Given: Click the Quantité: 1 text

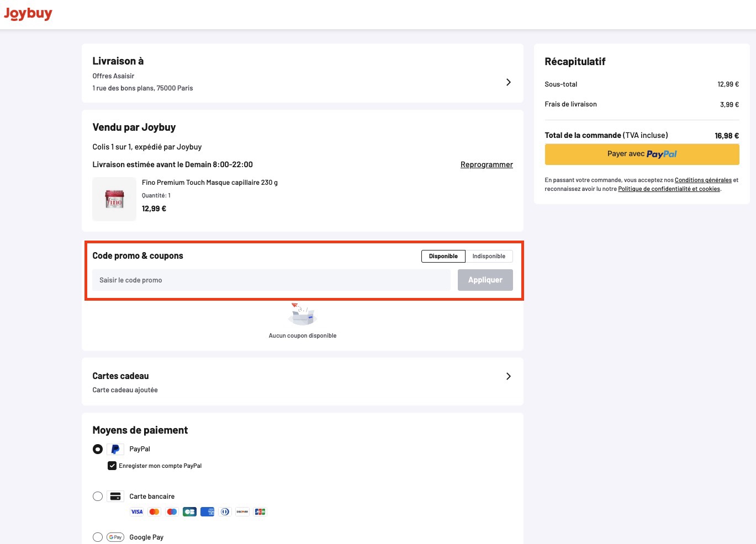Looking at the screenshot, I should (156, 195).
